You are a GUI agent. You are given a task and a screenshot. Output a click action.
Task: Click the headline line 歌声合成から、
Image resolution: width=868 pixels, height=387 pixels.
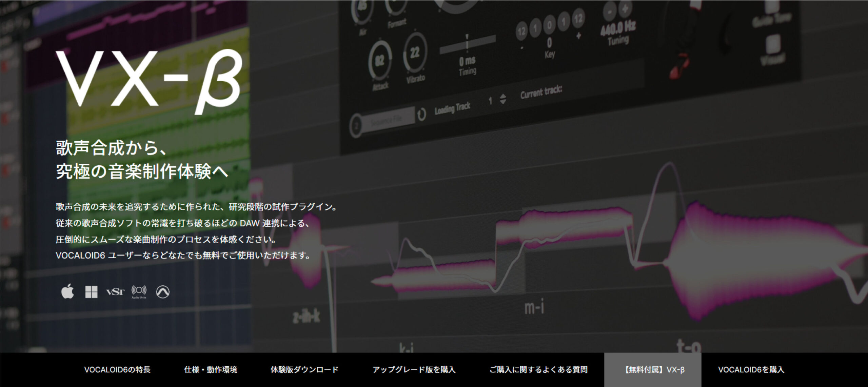[x=112, y=148]
